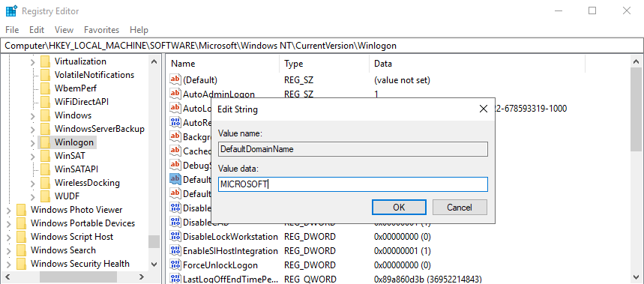Click the tree scroll down arrow

point(154,265)
